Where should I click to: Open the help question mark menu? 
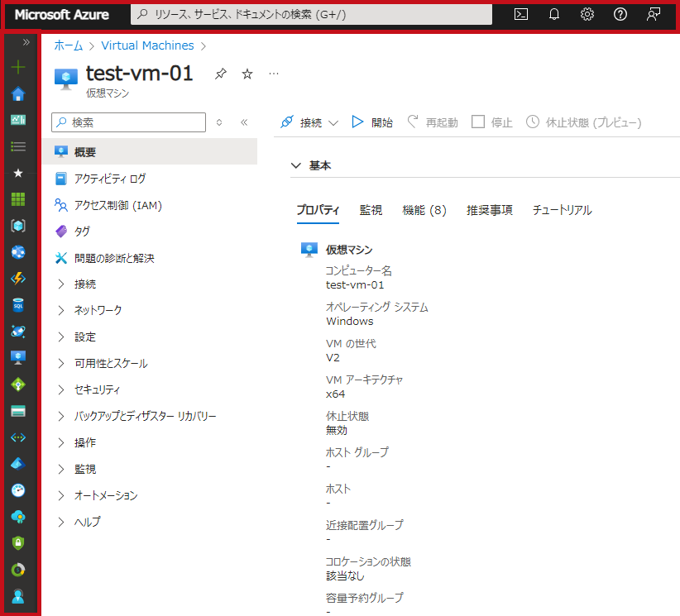coord(620,14)
